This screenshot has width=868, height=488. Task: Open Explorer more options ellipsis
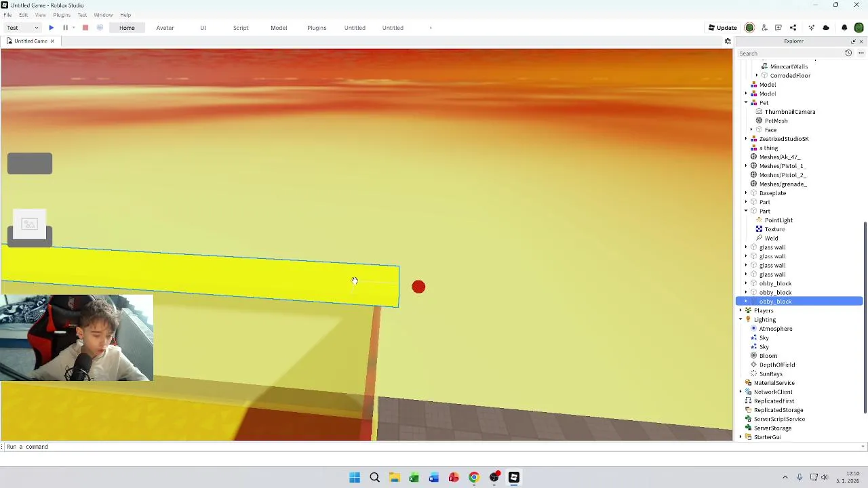pos(861,53)
